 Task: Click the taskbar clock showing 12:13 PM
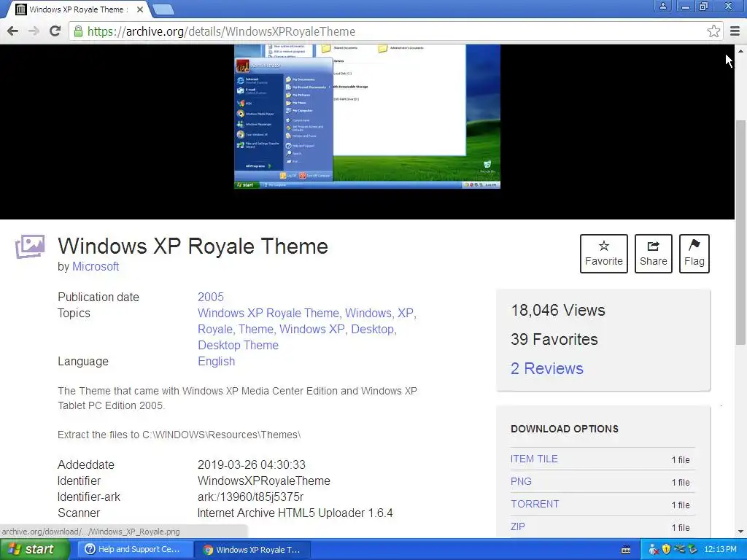click(x=720, y=550)
